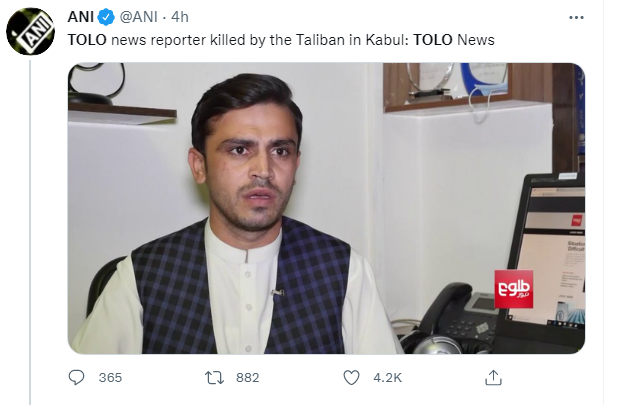Image resolution: width=619 pixels, height=405 pixels.
Task: Open the ANI profile avatar
Action: coord(30,32)
